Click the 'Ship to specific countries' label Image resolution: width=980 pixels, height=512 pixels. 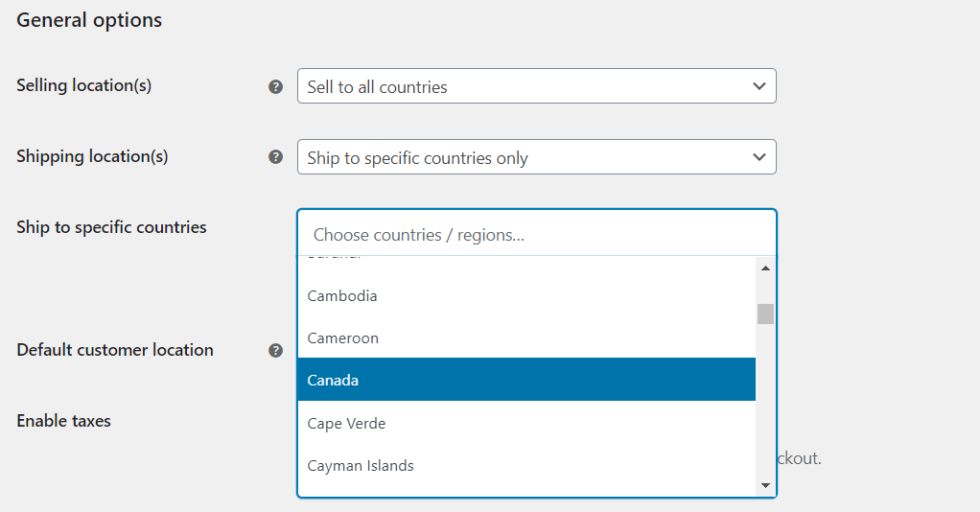point(111,227)
